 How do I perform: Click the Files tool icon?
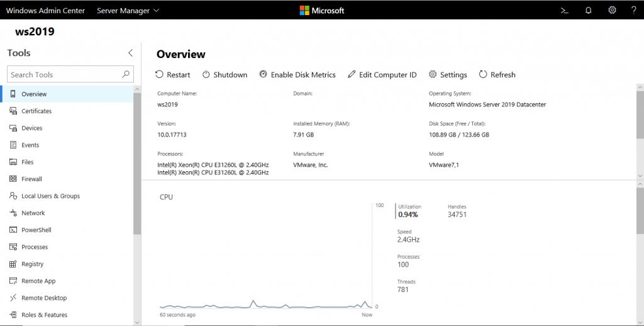point(13,162)
